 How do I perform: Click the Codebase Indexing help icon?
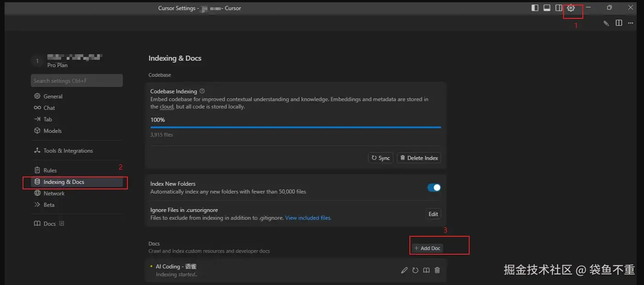[202, 91]
